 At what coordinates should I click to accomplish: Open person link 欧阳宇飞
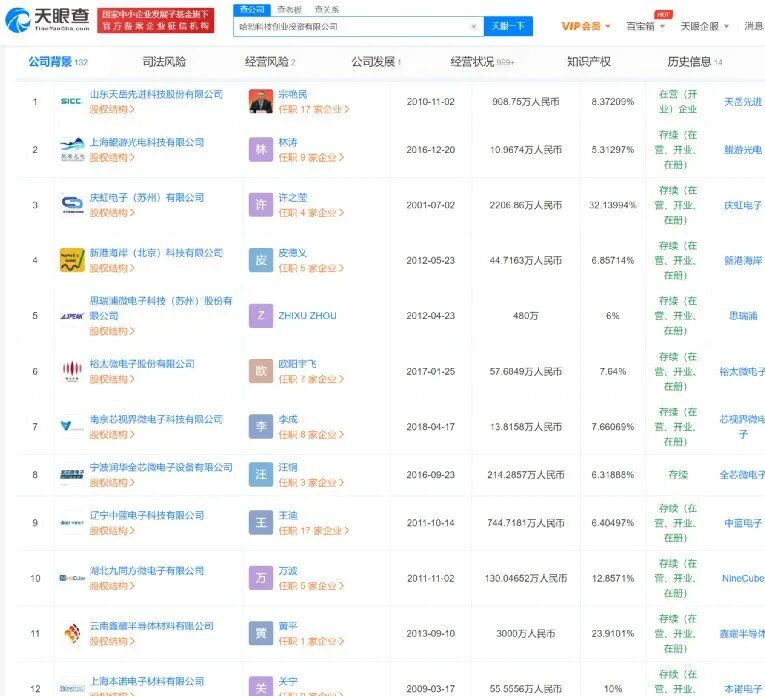[x=298, y=364]
